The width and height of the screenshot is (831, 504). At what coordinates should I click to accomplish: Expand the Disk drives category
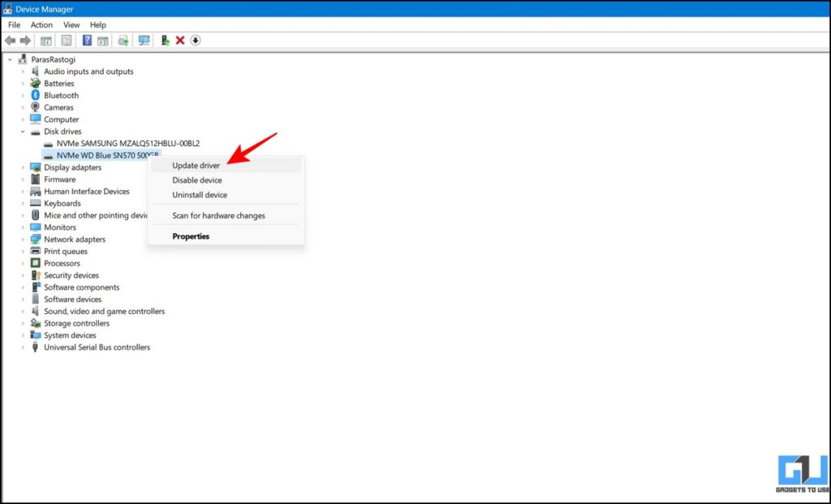pos(24,131)
